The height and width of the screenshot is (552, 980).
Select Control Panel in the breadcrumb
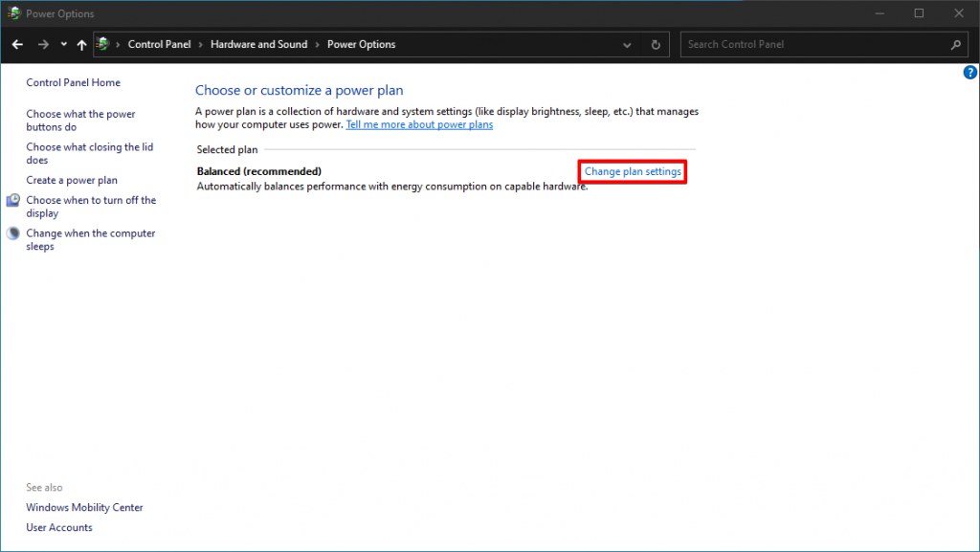[160, 44]
